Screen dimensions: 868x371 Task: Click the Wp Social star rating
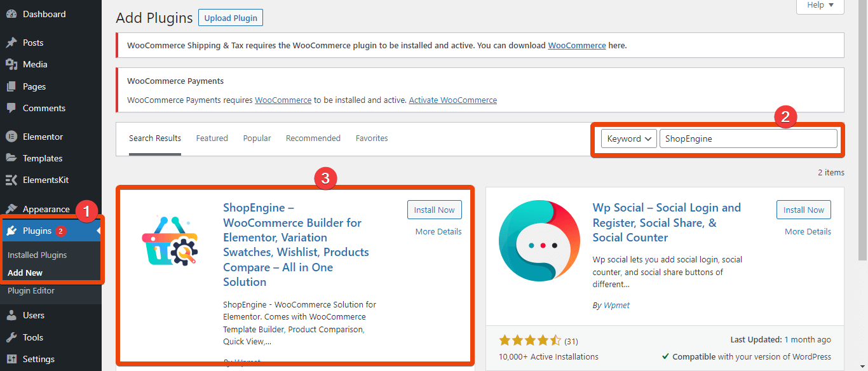[530, 341]
